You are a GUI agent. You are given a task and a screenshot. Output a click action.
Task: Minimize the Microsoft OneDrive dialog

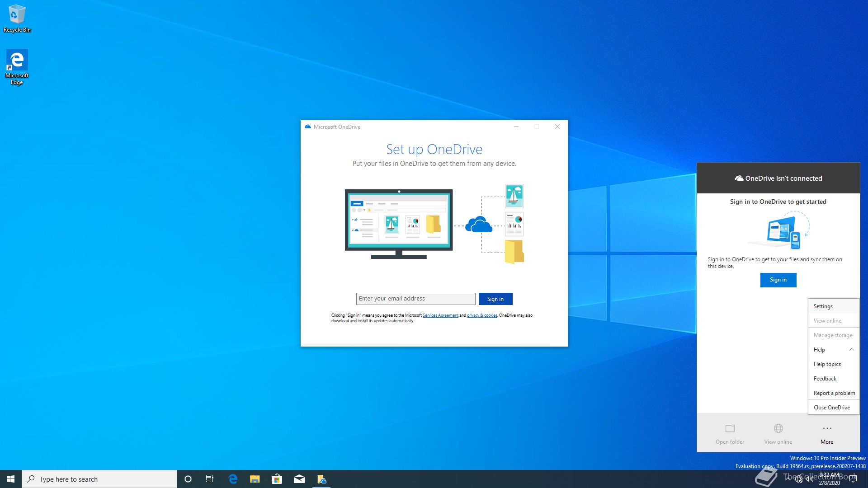(x=516, y=127)
